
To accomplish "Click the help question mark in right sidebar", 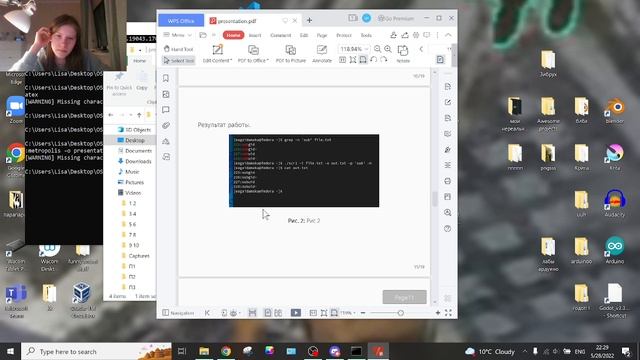I will point(448,229).
